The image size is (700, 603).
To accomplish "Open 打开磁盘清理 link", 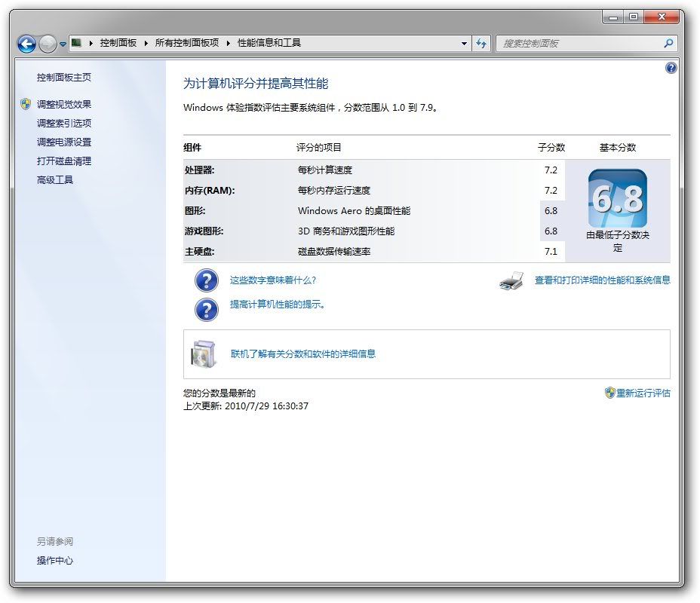I will pos(64,161).
